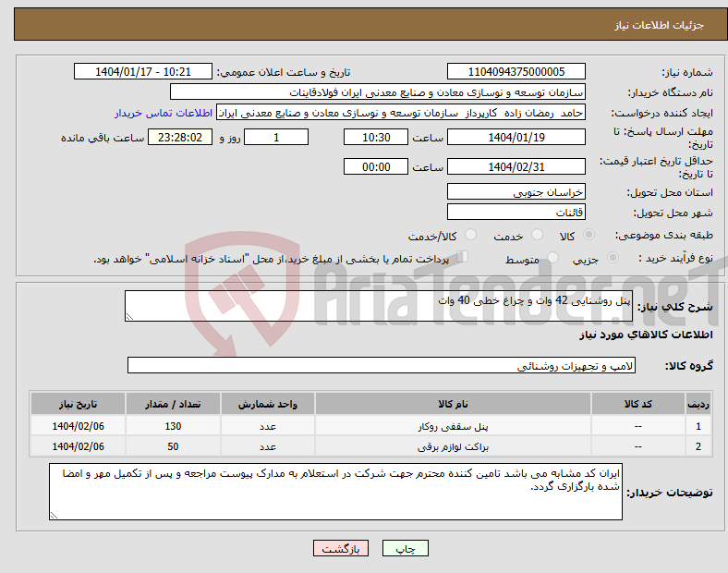Select the جزیی purchase type radio
Viewport: 728px width, 573px height.
point(613,257)
